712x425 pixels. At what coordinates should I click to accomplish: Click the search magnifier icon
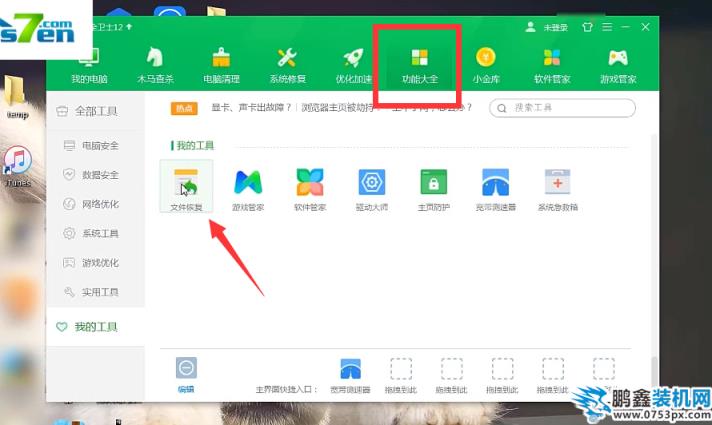click(502, 109)
